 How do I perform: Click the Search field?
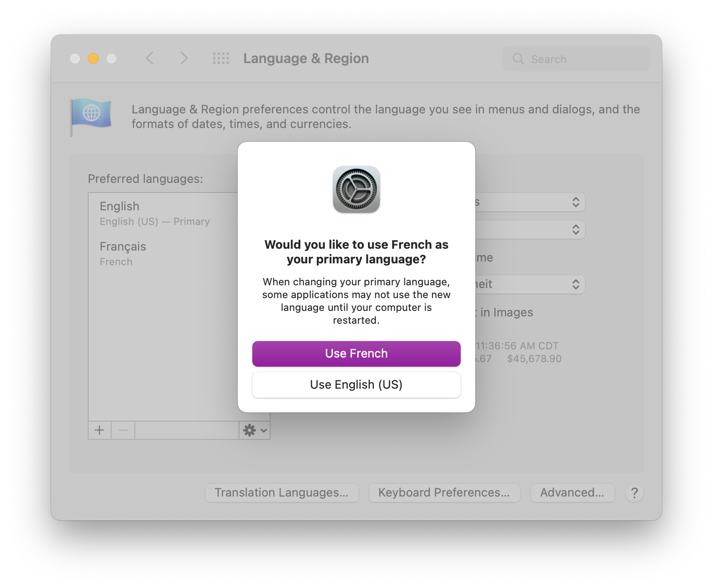(x=576, y=59)
